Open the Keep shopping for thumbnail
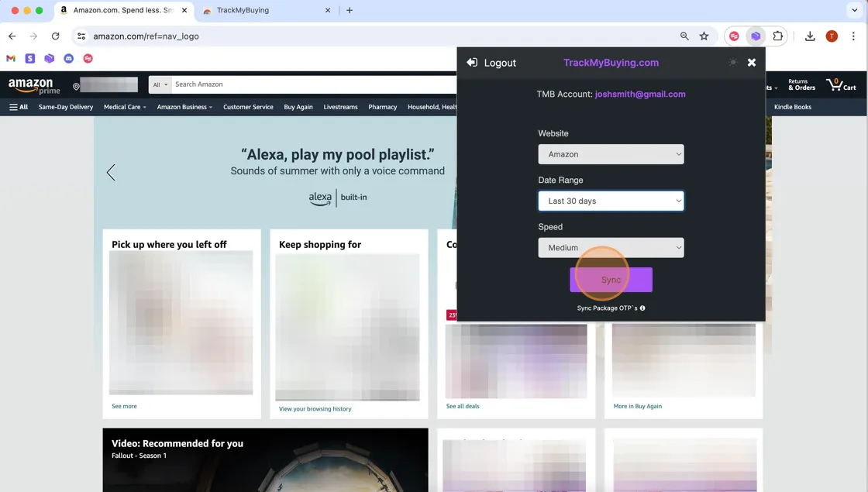Image resolution: width=868 pixels, height=492 pixels. 347,327
